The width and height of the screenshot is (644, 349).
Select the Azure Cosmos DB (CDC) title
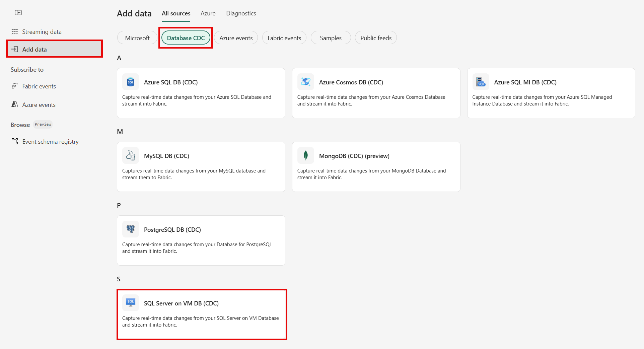(x=351, y=82)
